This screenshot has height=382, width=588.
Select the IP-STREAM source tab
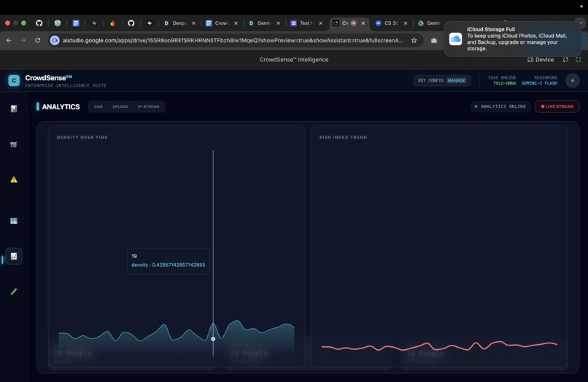click(x=148, y=106)
